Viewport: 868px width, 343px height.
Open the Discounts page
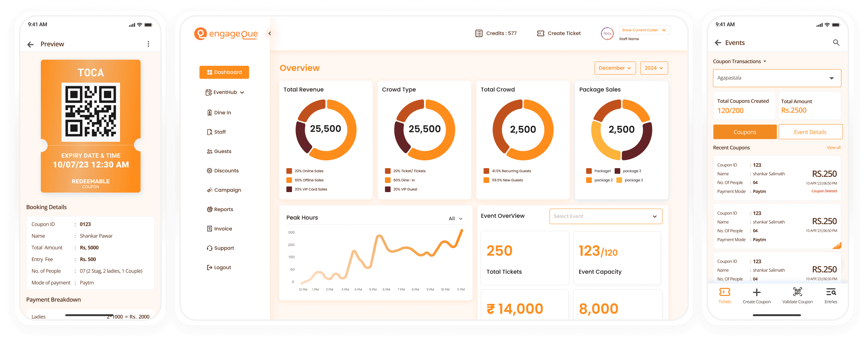tap(223, 171)
